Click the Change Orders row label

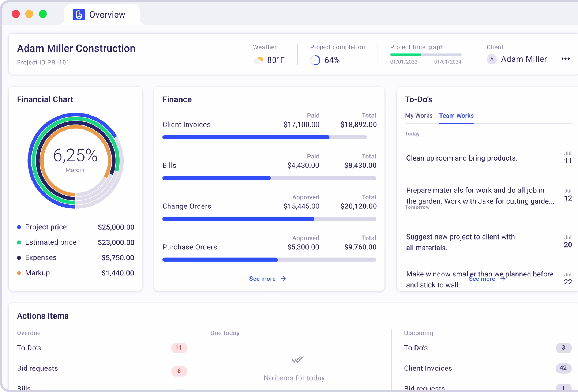point(187,206)
